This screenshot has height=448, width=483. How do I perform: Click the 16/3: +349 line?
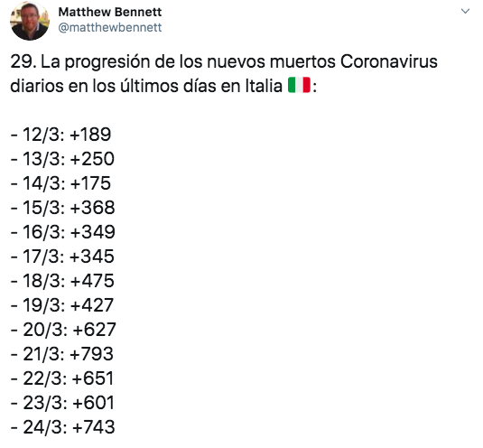pos(63,232)
